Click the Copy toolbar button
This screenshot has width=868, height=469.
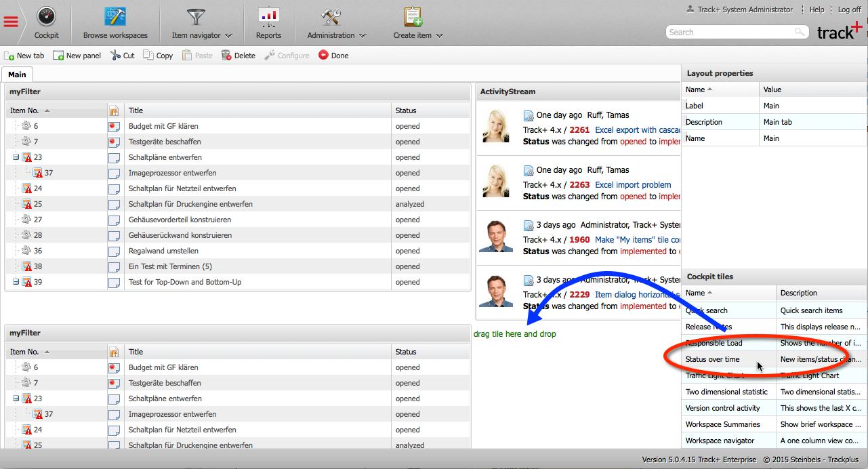pos(158,56)
